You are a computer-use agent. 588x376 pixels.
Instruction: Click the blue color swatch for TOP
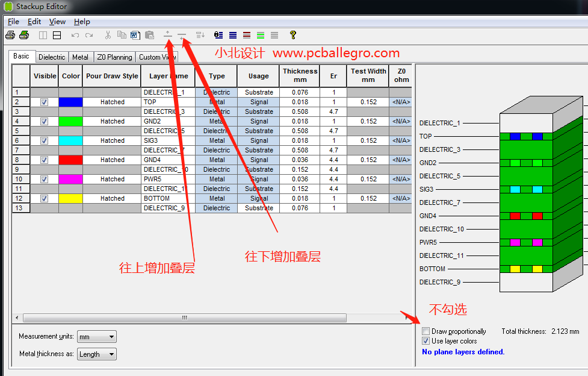70,102
